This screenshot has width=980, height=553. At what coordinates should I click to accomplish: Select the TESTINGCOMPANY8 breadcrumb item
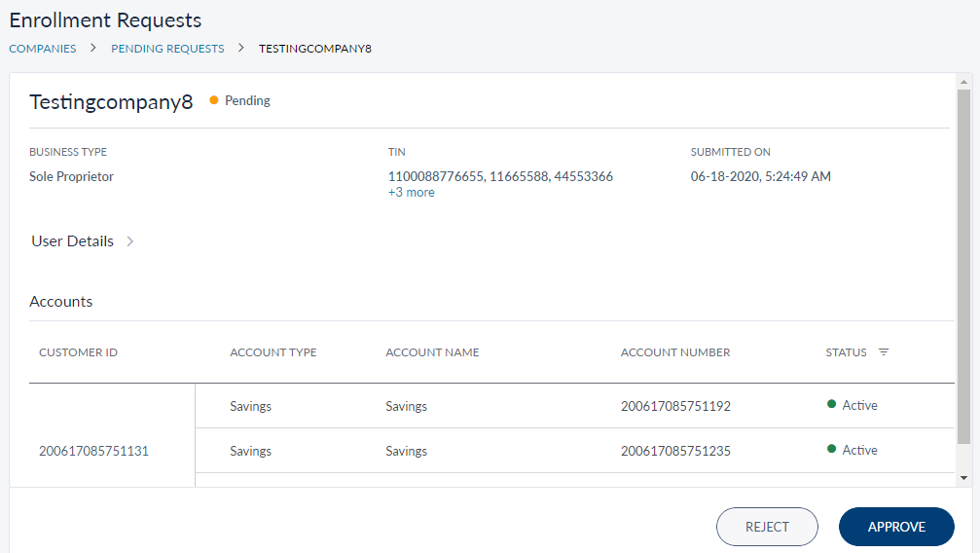click(315, 48)
